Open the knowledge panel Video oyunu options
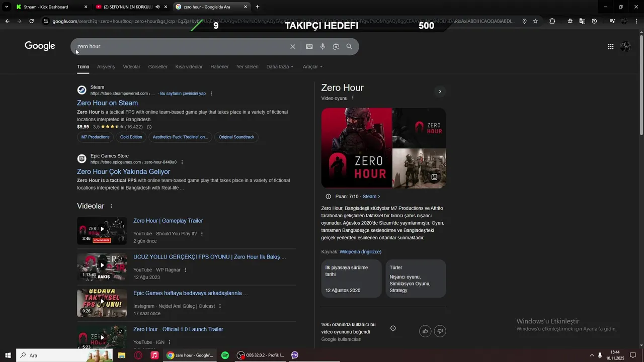 pos(353,98)
